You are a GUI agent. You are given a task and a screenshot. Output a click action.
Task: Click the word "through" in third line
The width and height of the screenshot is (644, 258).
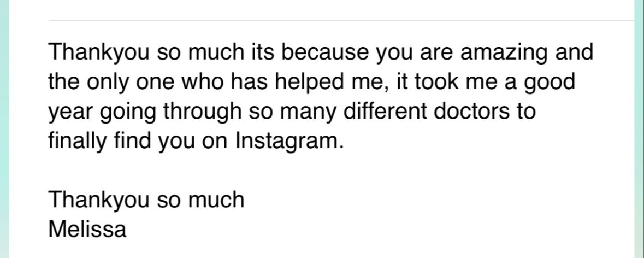click(202, 112)
